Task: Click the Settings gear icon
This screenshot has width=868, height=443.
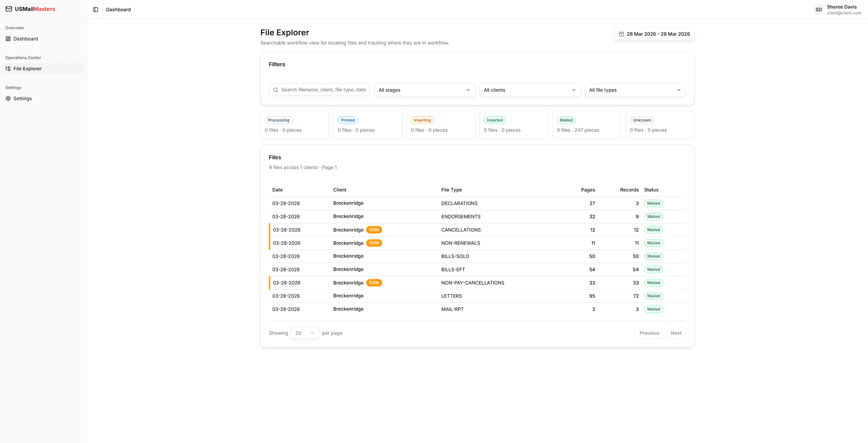Action: pyautogui.click(x=8, y=99)
